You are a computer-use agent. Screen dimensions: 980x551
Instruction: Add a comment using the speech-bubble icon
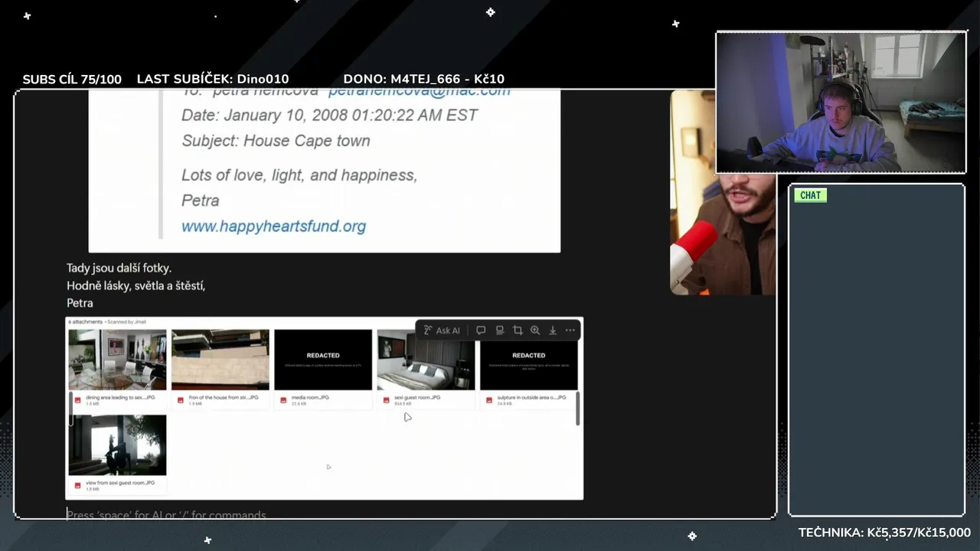pyautogui.click(x=481, y=331)
